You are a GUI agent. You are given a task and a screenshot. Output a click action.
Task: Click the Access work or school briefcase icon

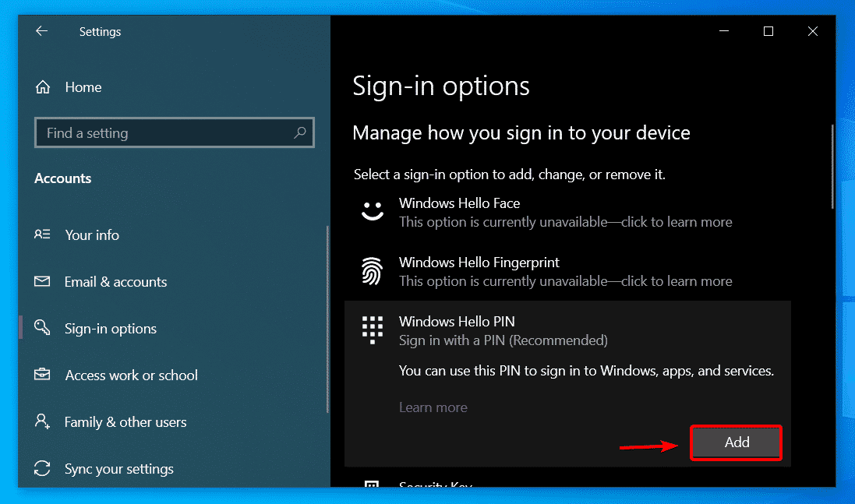(x=42, y=375)
